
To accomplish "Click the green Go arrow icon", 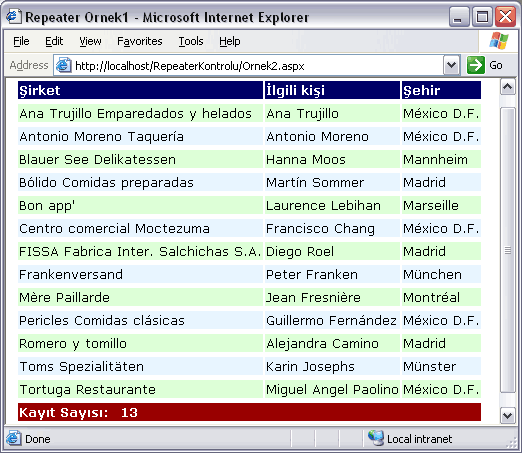I will 475,65.
